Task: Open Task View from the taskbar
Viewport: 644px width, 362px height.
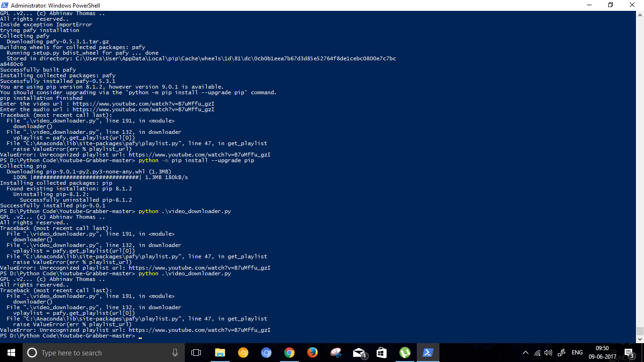Action: point(196,353)
